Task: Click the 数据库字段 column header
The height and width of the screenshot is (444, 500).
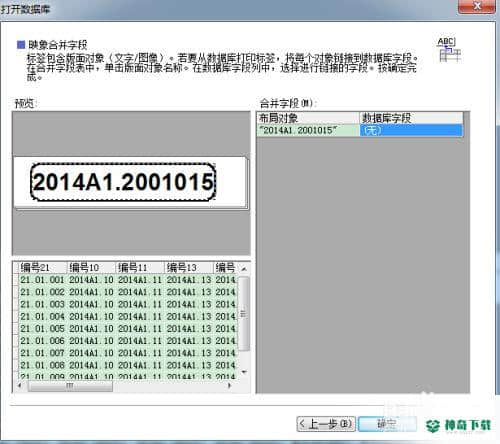Action: tap(411, 118)
